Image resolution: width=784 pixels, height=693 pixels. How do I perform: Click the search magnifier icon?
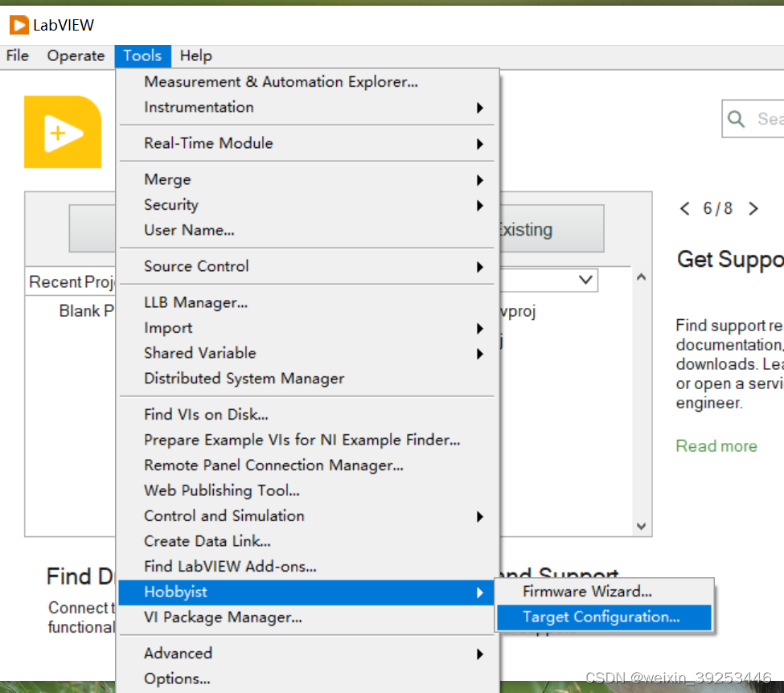(x=736, y=119)
